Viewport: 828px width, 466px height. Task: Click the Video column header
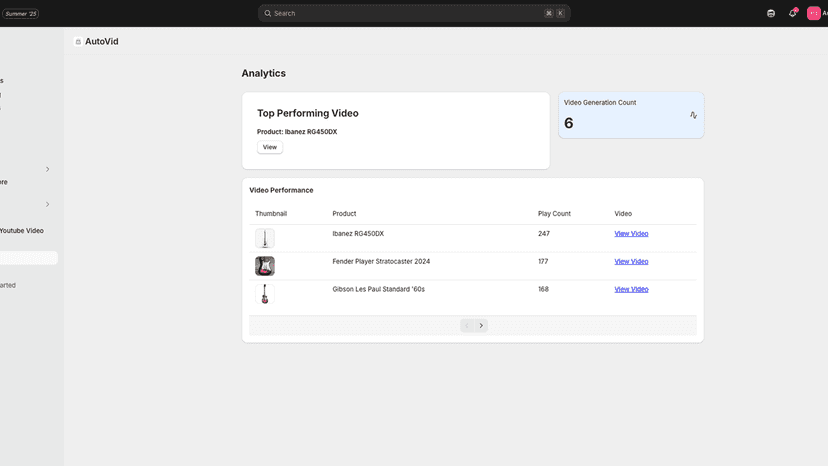[x=623, y=213]
